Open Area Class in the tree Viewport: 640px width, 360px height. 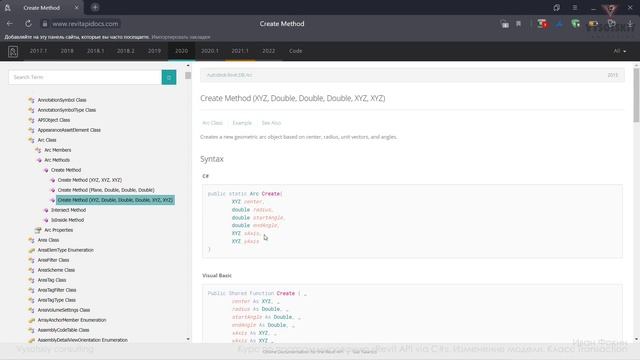[48, 240]
